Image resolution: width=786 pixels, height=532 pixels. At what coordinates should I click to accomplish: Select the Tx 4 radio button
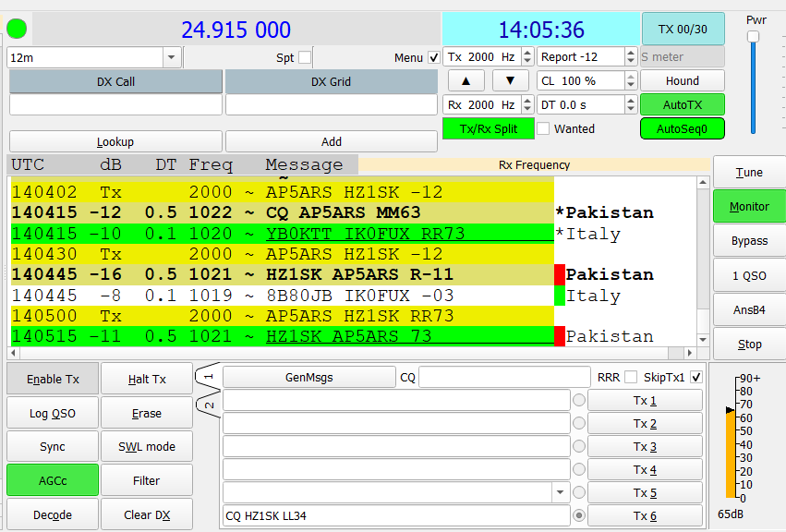tap(579, 469)
